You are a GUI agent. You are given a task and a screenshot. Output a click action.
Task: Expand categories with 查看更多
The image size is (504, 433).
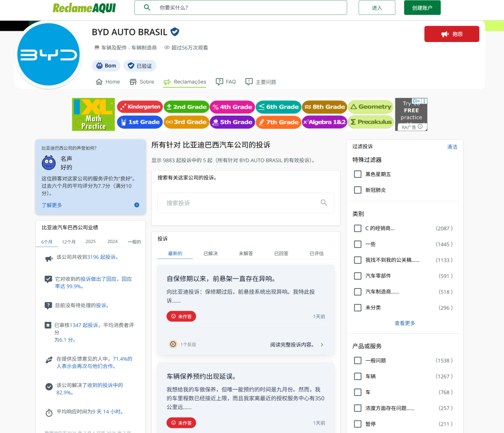[x=405, y=323]
